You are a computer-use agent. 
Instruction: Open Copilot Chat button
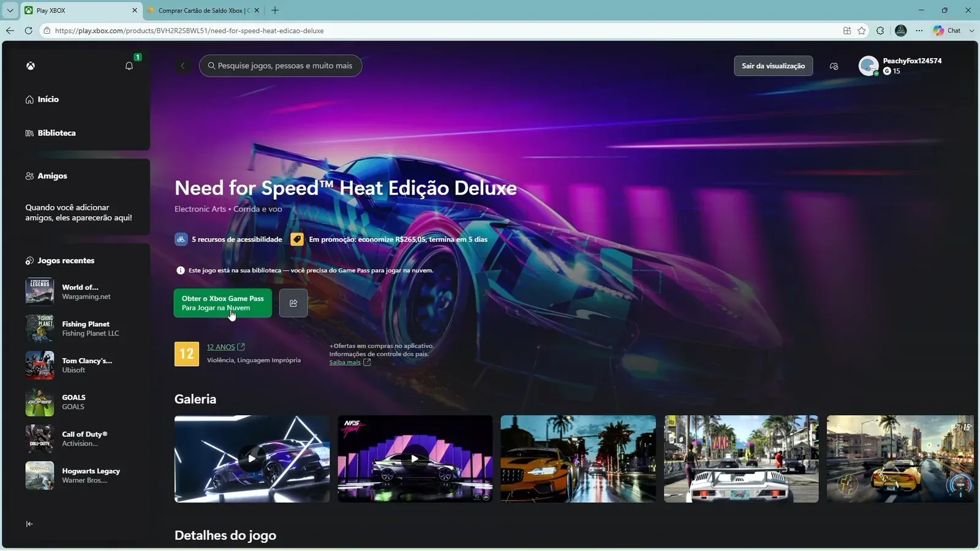[948, 31]
